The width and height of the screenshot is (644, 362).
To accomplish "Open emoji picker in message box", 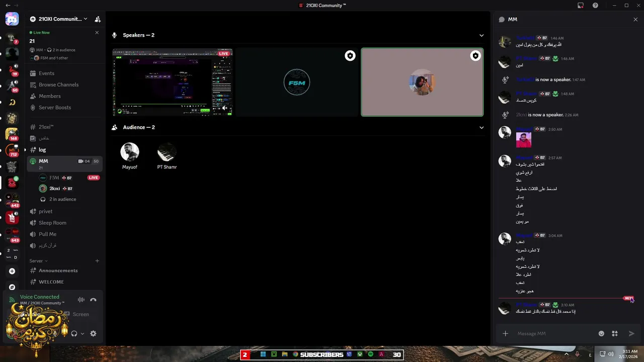I will pyautogui.click(x=601, y=333).
